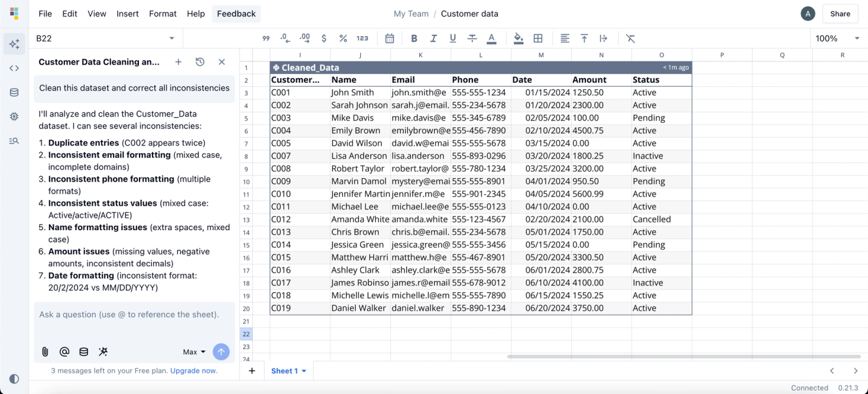868x394 pixels.
Task: Decrease decimal places
Action: [x=285, y=38]
